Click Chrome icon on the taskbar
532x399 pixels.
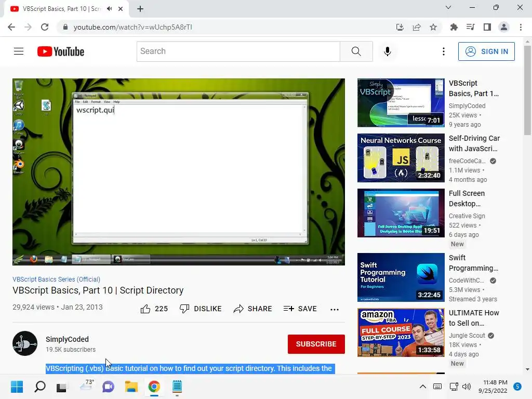154,387
